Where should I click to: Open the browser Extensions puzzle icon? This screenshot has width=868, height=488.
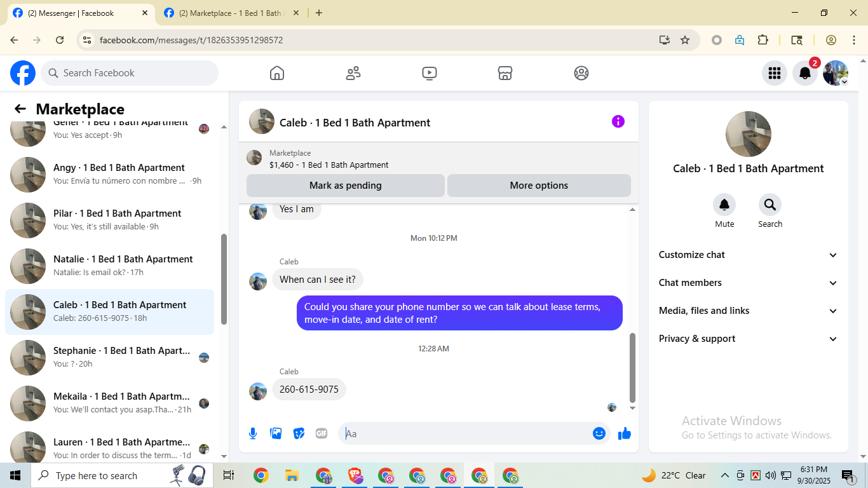pos(763,40)
